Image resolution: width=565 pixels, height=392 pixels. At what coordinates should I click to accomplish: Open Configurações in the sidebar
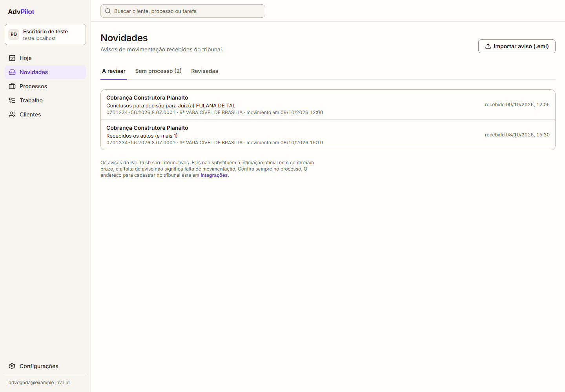pyautogui.click(x=45, y=366)
